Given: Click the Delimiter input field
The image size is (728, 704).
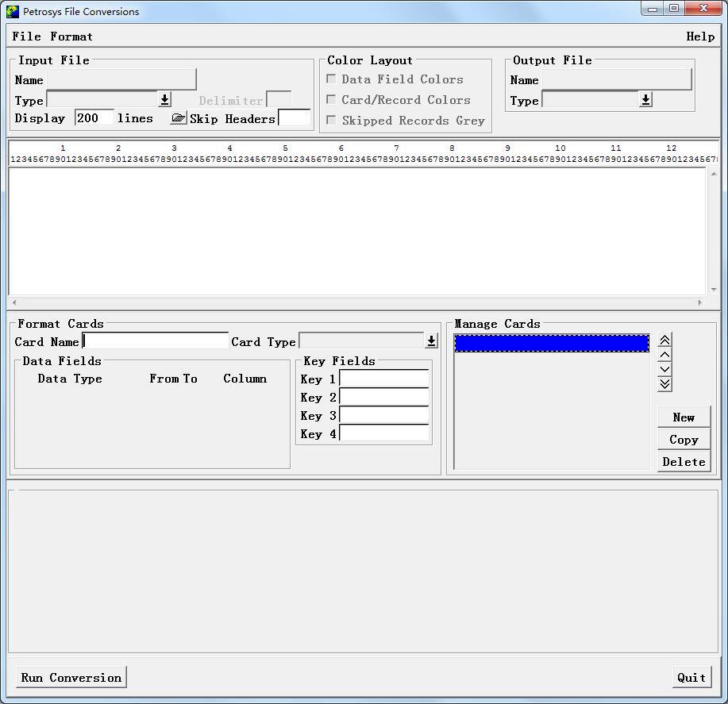Looking at the screenshot, I should 279,100.
